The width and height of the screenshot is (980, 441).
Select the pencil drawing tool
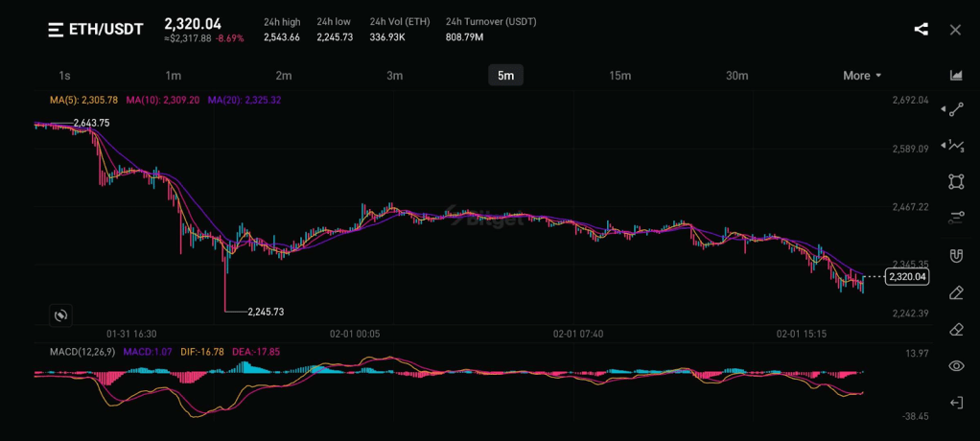(x=956, y=292)
